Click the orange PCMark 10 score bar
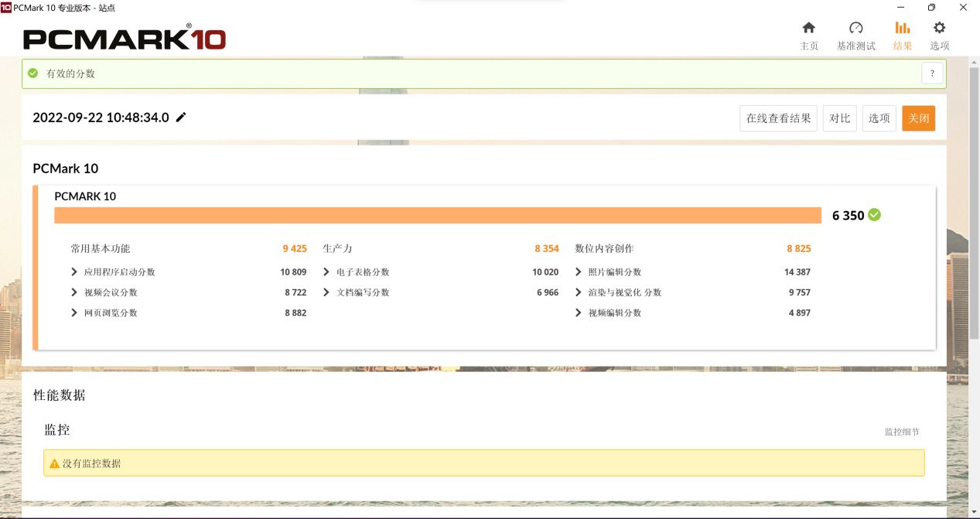980x519 pixels. click(438, 215)
